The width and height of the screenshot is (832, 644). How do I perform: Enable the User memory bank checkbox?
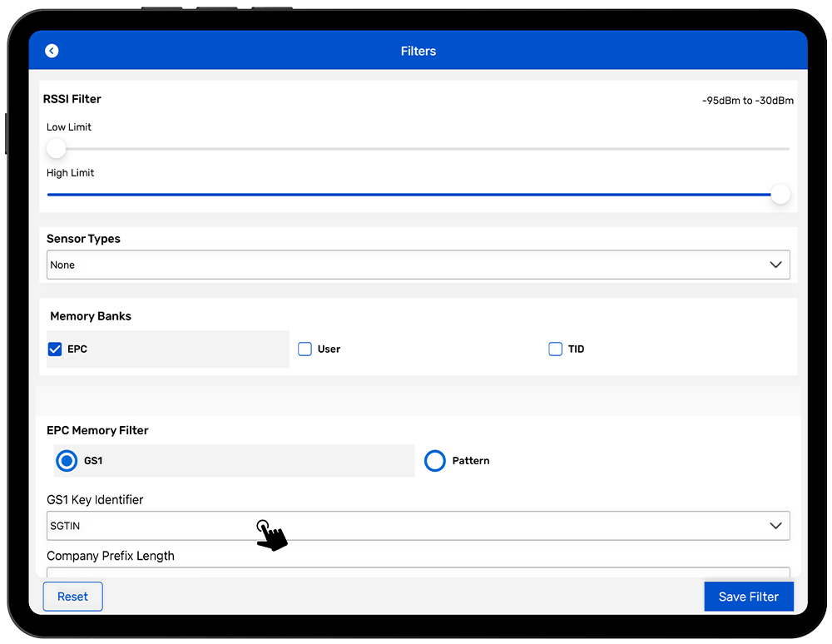[x=305, y=349]
